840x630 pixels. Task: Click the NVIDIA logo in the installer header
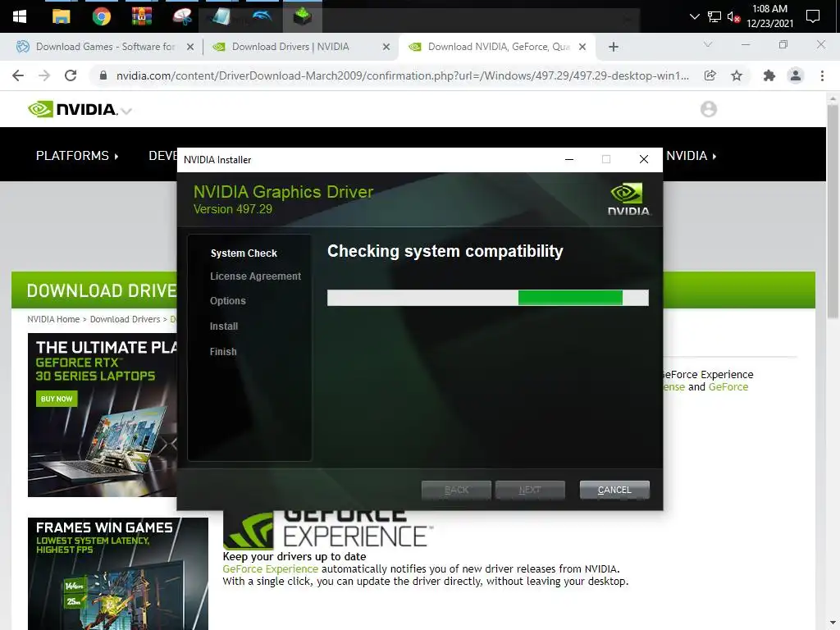tap(629, 199)
